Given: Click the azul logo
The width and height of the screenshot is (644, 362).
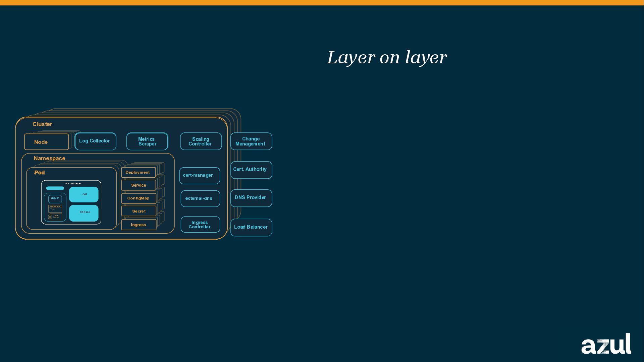Looking at the screenshot, I should (606, 344).
